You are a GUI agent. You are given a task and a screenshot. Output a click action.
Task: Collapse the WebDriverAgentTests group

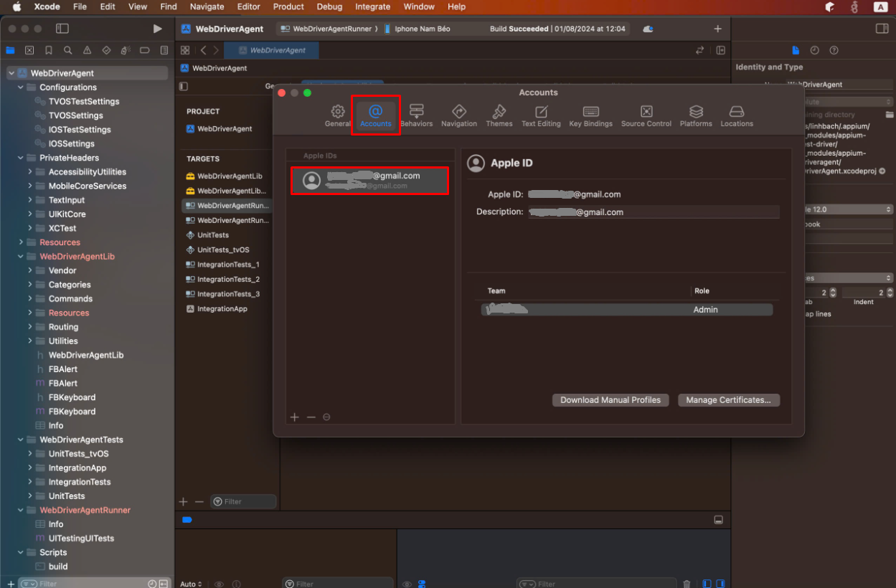[x=21, y=440]
